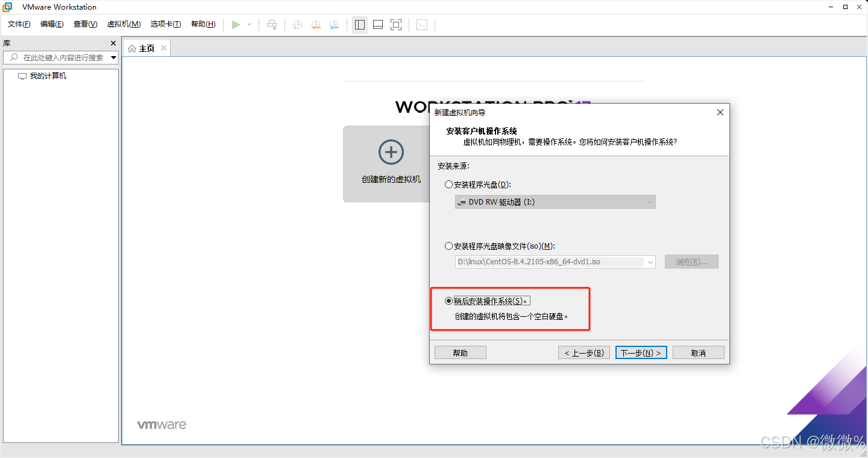Click the 安装来源: label
This screenshot has height=458, width=868.
pos(453,166)
